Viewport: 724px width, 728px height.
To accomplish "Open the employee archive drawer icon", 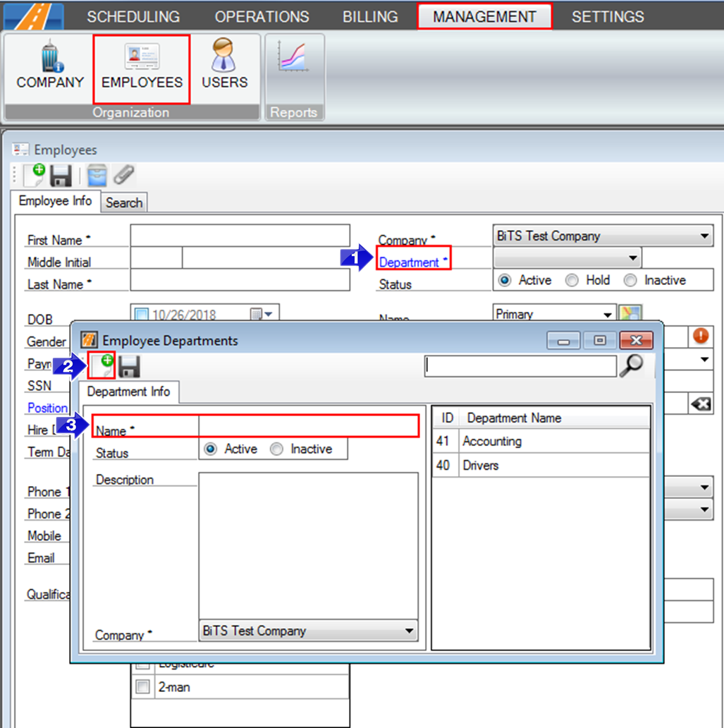I will pos(97,176).
